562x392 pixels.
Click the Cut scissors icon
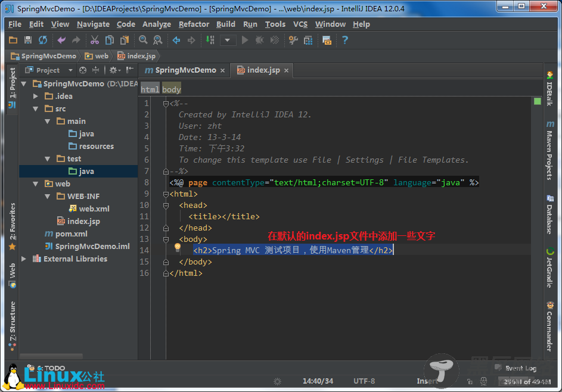[x=95, y=40]
